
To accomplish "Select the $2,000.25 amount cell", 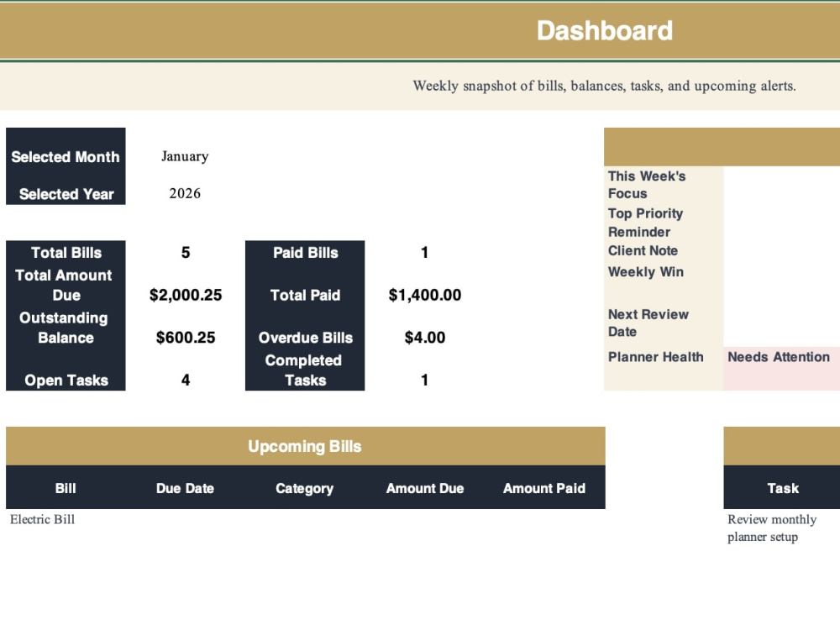I will (x=186, y=295).
